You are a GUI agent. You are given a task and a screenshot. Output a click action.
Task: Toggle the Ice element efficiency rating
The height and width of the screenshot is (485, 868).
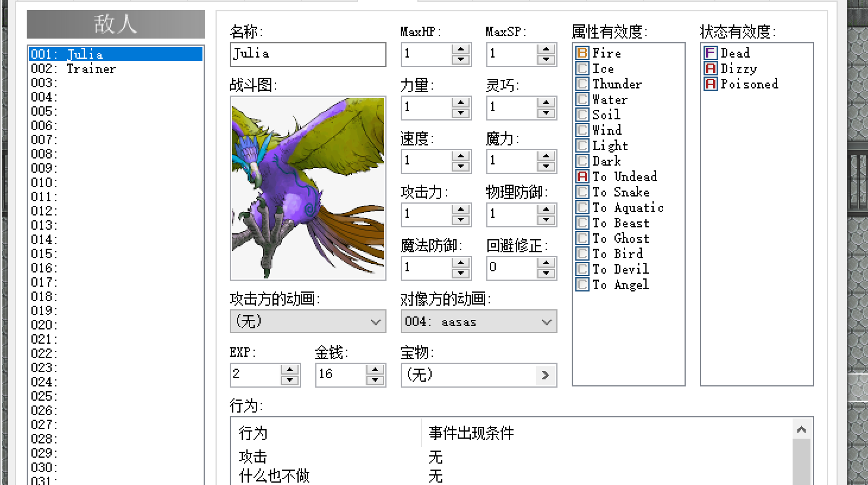pos(582,68)
